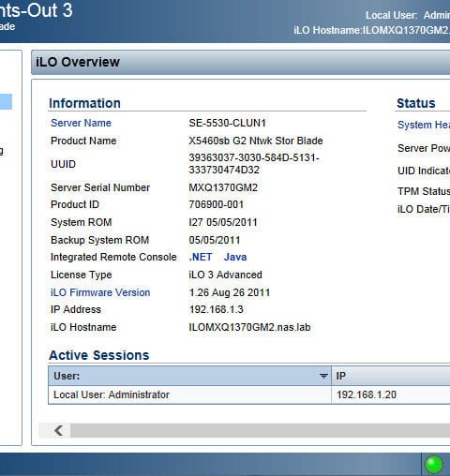Click session IP 192.168.1.20
The height and width of the screenshot is (476, 450).
pos(367,394)
